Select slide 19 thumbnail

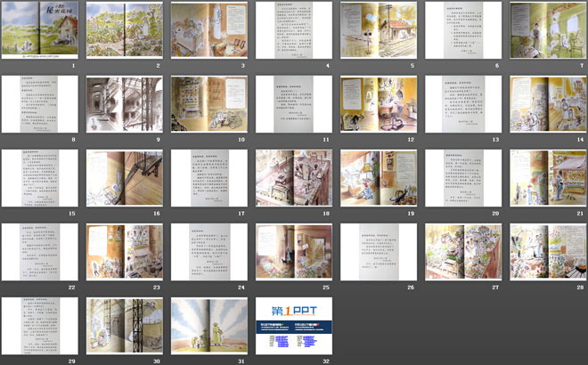point(379,178)
